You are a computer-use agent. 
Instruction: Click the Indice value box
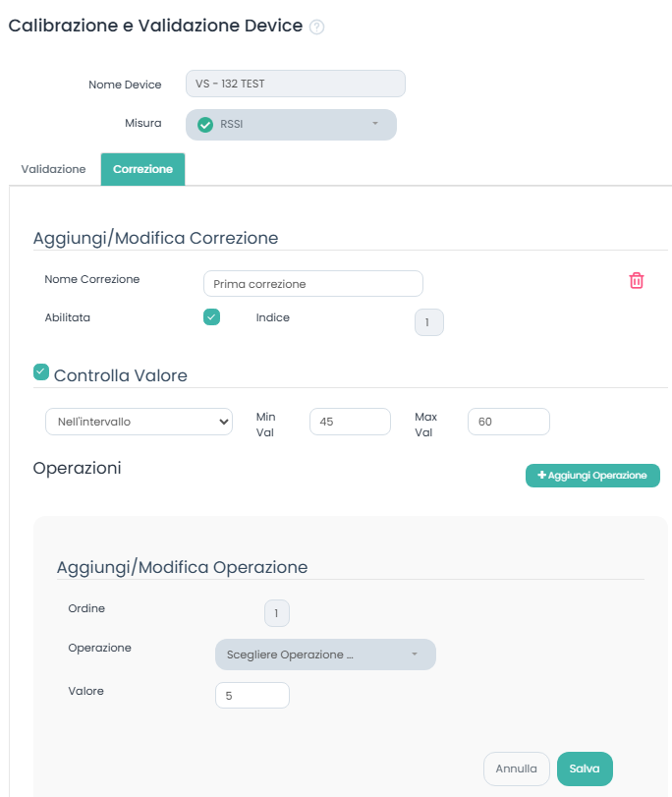click(428, 322)
